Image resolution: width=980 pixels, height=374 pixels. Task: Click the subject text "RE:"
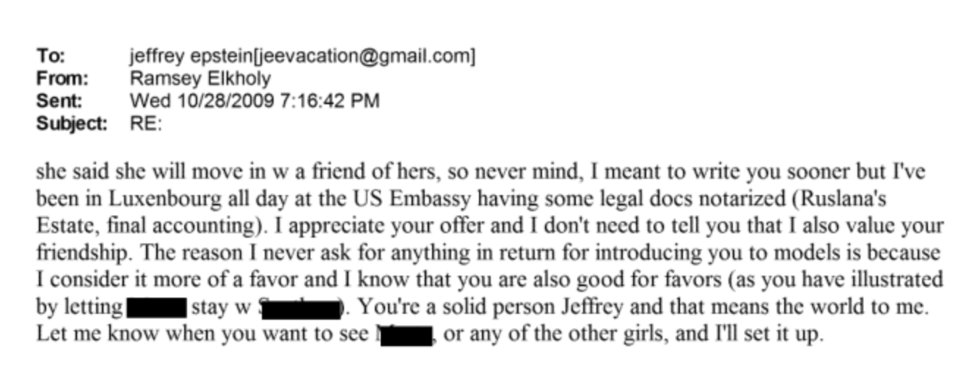pos(145,123)
